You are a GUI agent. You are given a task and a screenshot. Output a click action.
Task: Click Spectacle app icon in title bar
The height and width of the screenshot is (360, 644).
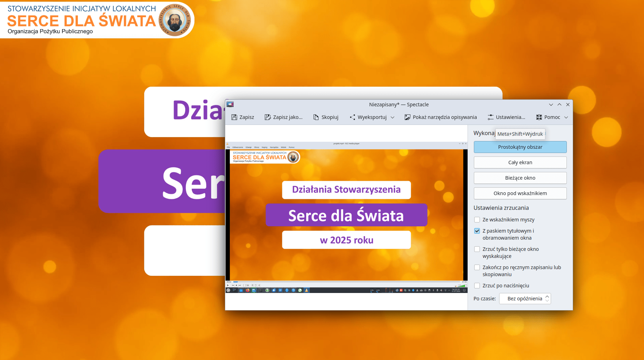point(230,104)
